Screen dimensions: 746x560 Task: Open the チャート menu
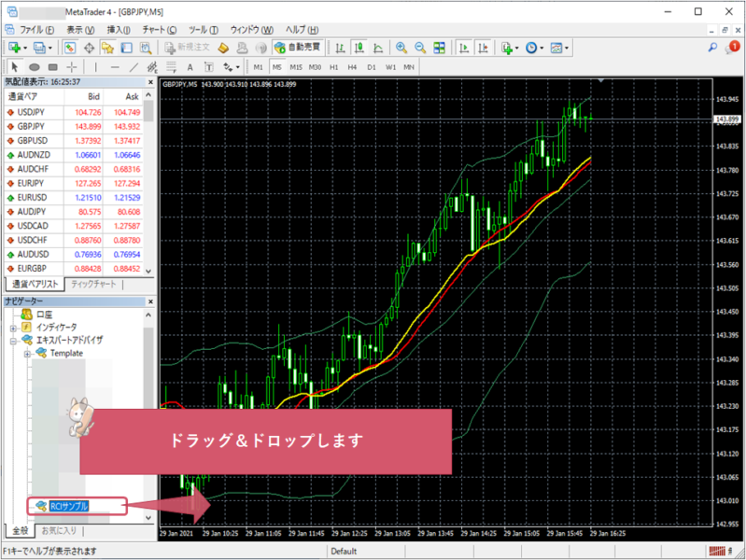point(159,30)
